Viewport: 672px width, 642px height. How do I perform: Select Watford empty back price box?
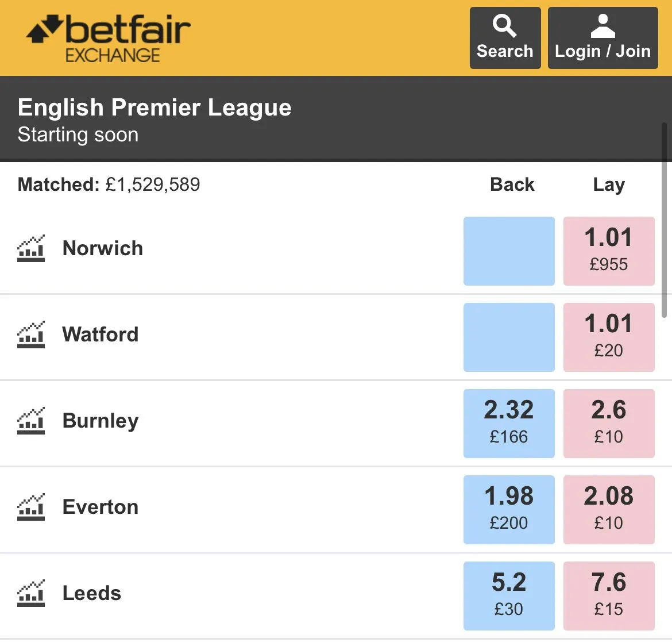(x=509, y=337)
